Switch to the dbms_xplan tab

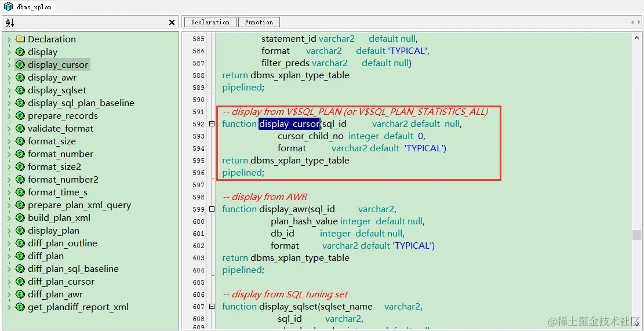pyautogui.click(x=28, y=7)
